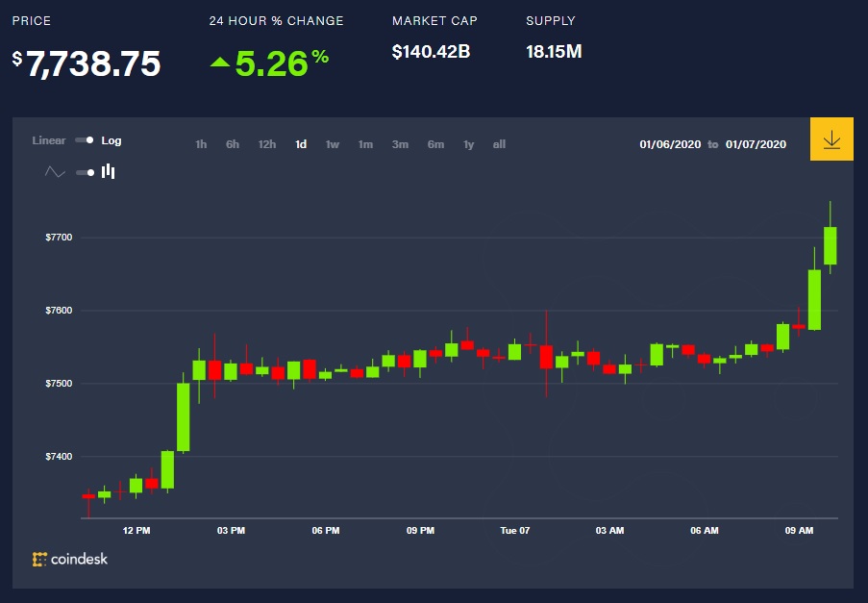Click the 24 HOUR % CHANGE label
This screenshot has width=868, height=603.
[x=276, y=21]
